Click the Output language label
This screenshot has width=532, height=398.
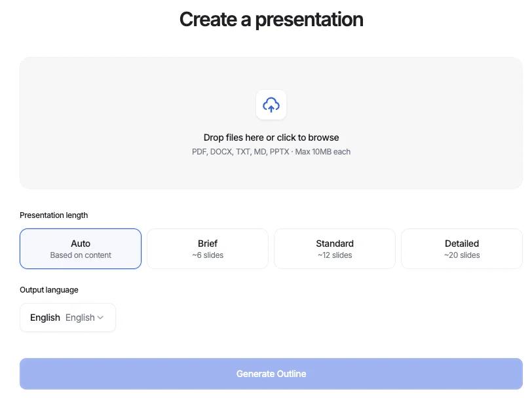tap(48, 289)
